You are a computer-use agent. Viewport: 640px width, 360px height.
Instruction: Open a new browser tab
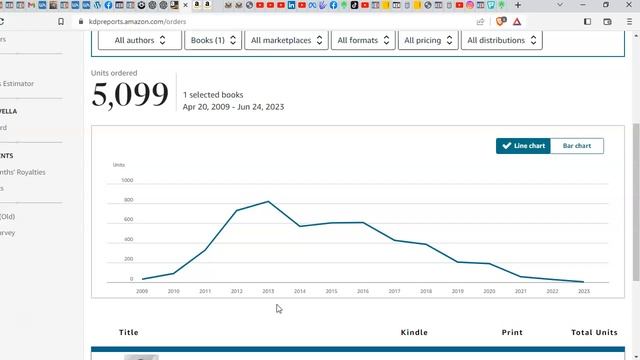pos(518,5)
